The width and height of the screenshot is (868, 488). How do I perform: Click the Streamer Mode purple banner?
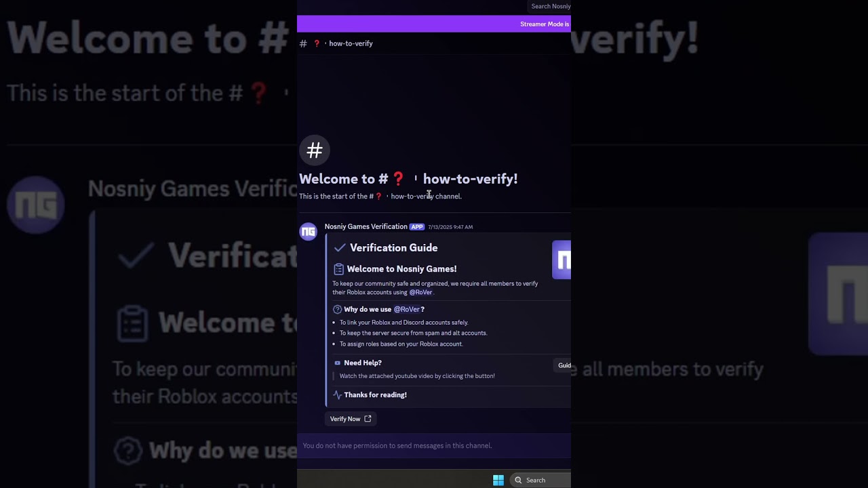[x=434, y=24]
